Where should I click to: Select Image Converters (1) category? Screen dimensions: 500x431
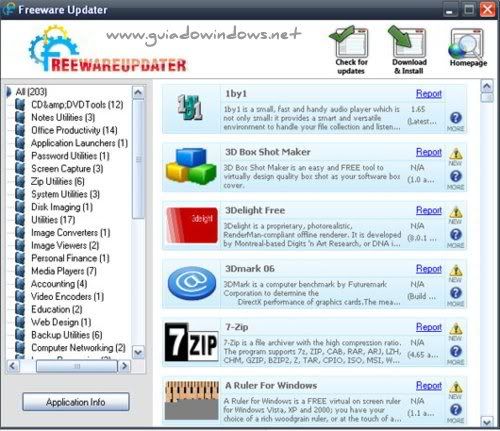coord(70,232)
